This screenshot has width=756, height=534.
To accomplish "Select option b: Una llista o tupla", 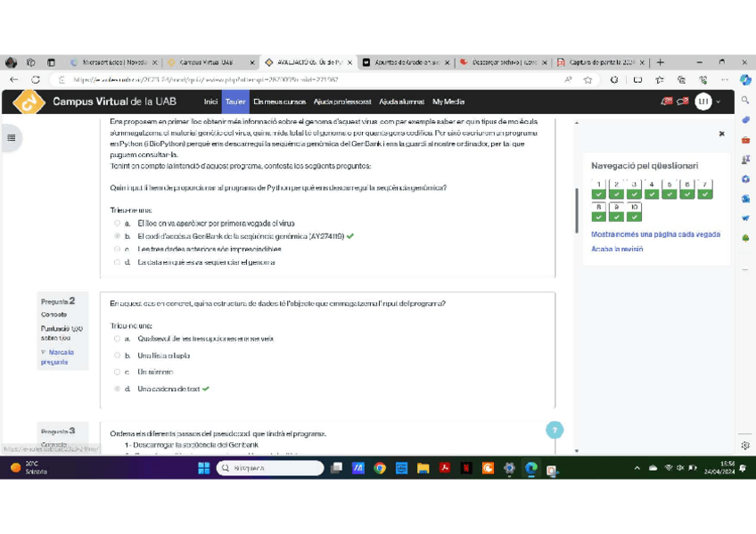I will coord(117,355).
